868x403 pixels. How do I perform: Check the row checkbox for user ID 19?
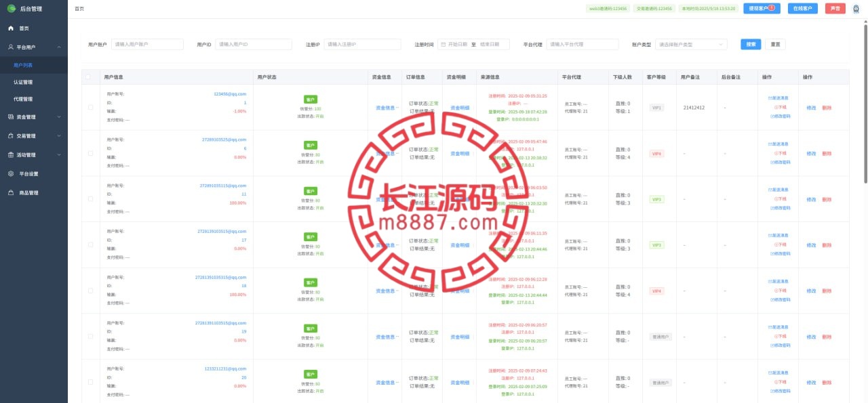point(91,337)
